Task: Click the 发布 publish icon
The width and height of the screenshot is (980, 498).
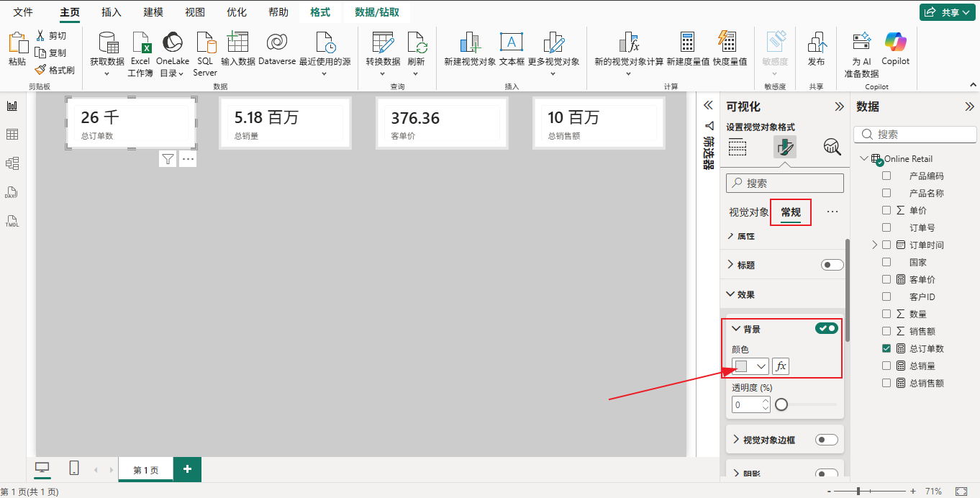Action: pos(816,42)
